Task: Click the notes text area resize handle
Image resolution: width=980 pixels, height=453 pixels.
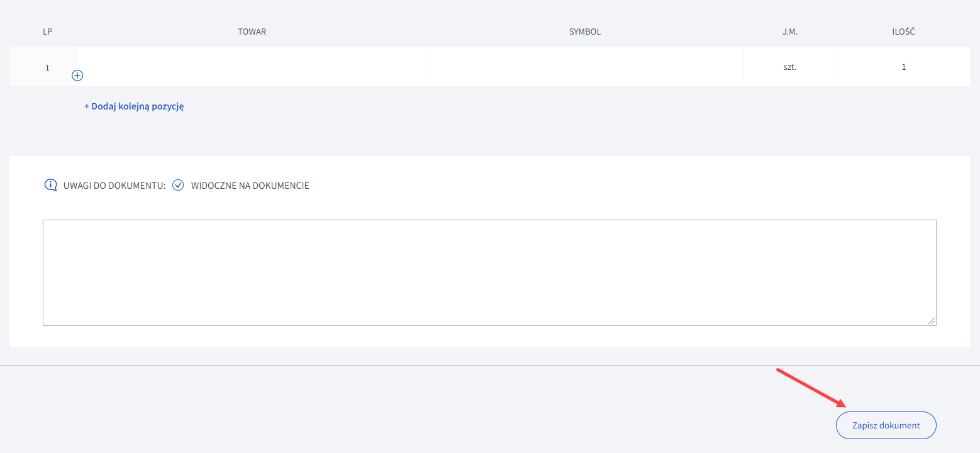Action: [x=932, y=321]
